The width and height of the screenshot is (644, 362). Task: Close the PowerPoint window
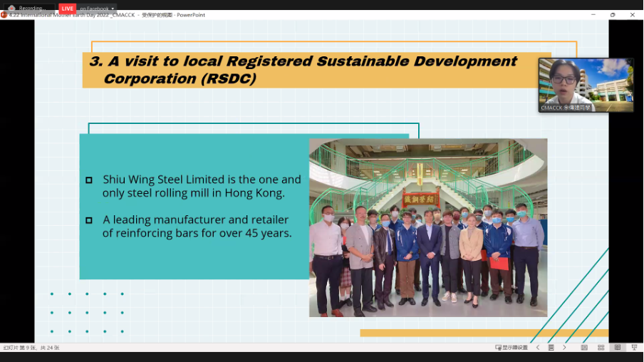tap(633, 15)
